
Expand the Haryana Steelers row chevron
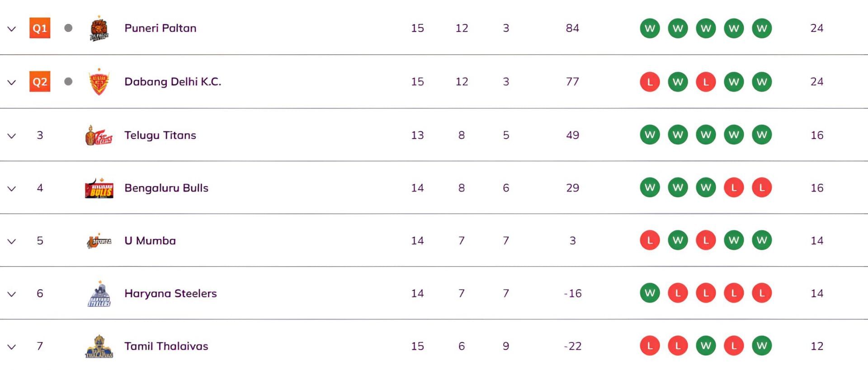tap(12, 294)
